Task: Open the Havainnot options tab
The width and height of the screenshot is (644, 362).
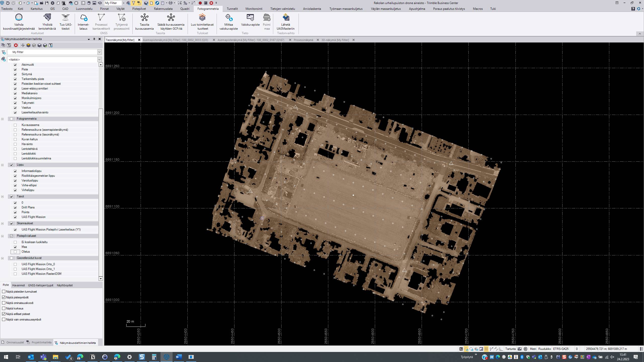Action: coord(18,285)
